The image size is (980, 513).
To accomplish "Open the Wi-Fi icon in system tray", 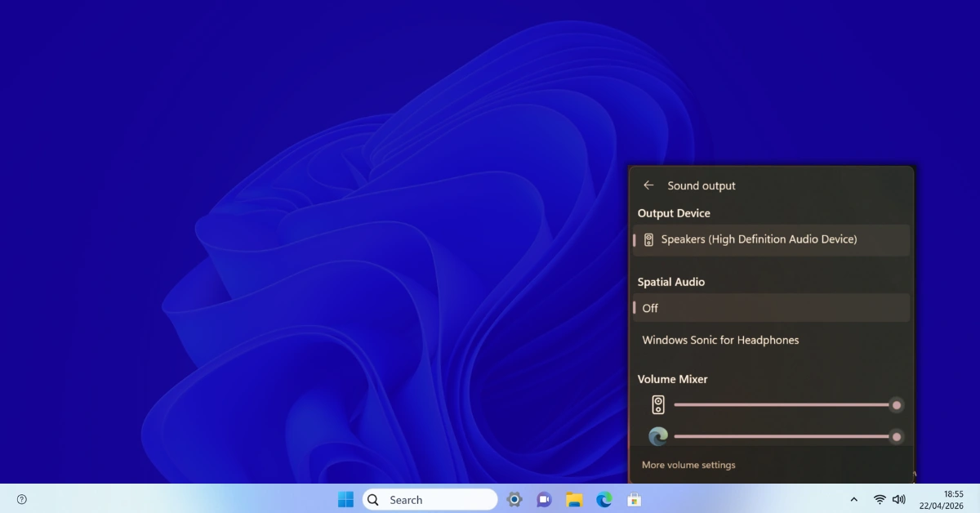I will point(880,499).
